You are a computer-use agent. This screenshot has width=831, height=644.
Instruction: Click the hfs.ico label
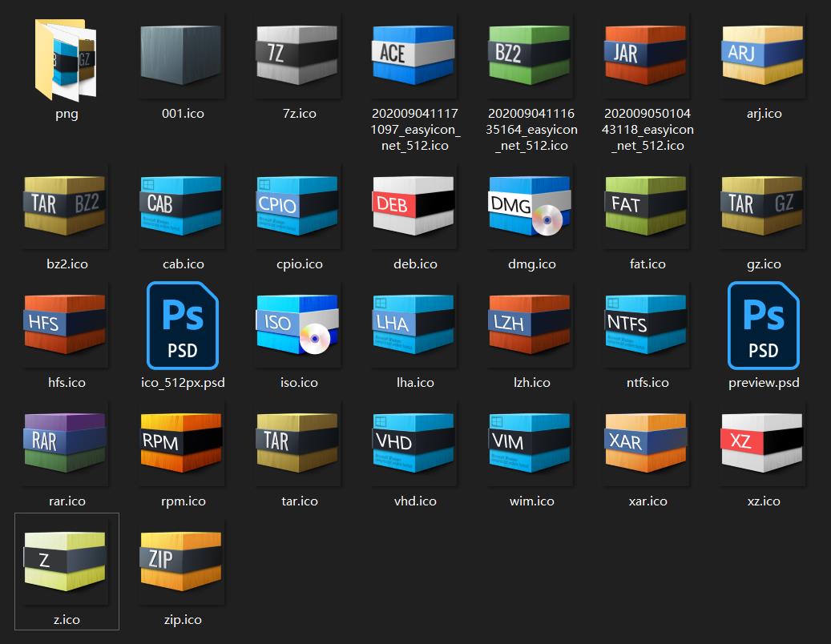[67, 382]
